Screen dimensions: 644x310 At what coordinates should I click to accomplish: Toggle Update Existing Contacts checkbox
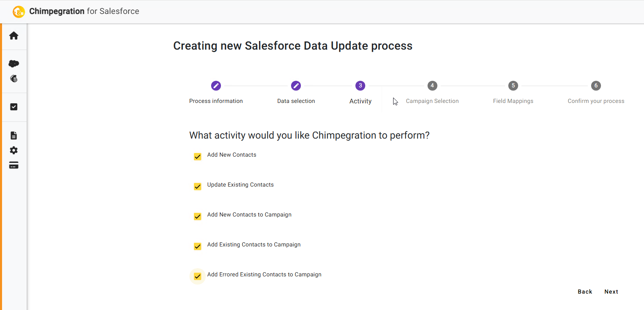click(x=198, y=187)
